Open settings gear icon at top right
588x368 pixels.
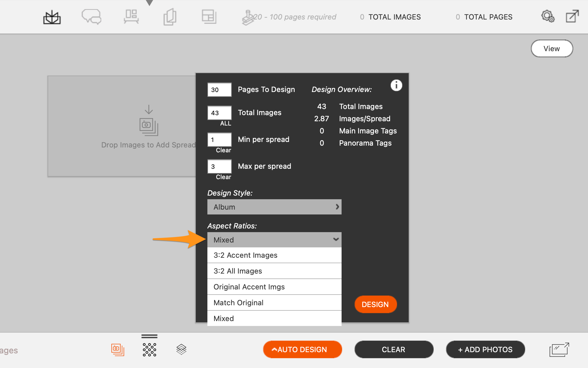[548, 16]
